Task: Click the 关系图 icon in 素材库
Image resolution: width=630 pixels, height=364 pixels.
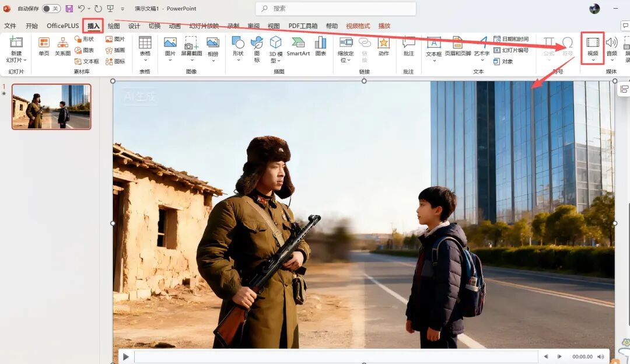Action: click(x=62, y=47)
